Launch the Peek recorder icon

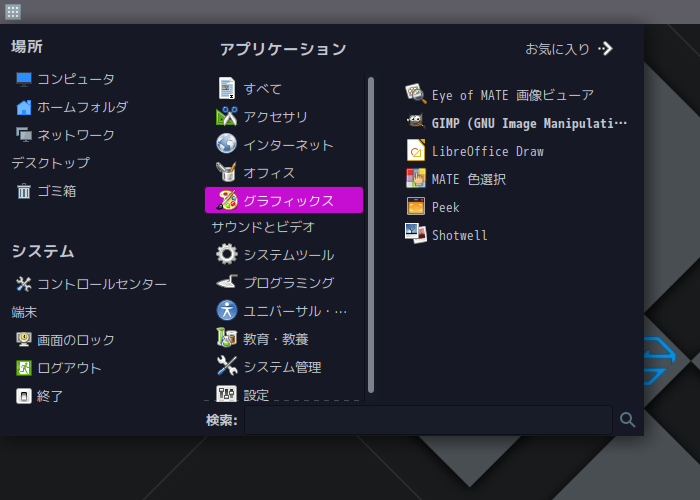(416, 206)
